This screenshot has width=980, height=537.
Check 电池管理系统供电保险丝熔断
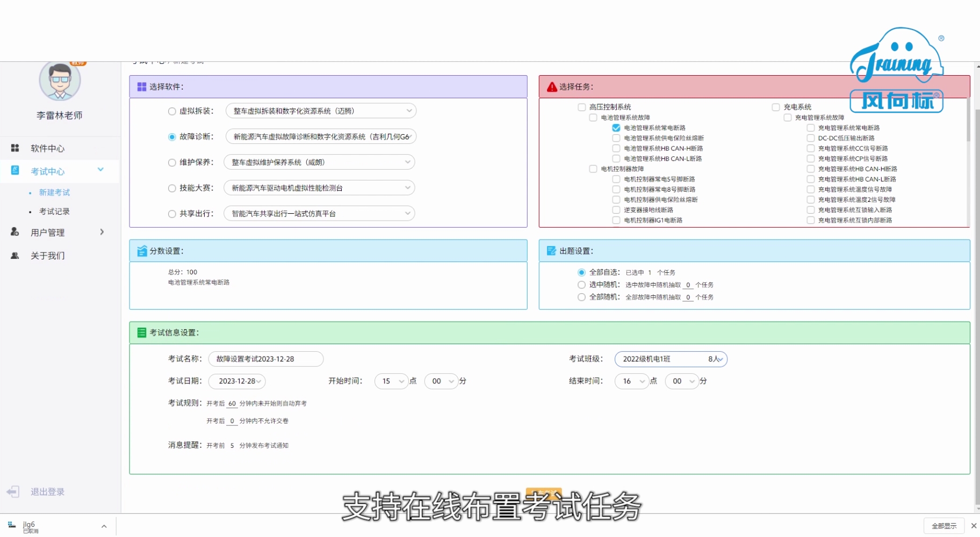[616, 138]
